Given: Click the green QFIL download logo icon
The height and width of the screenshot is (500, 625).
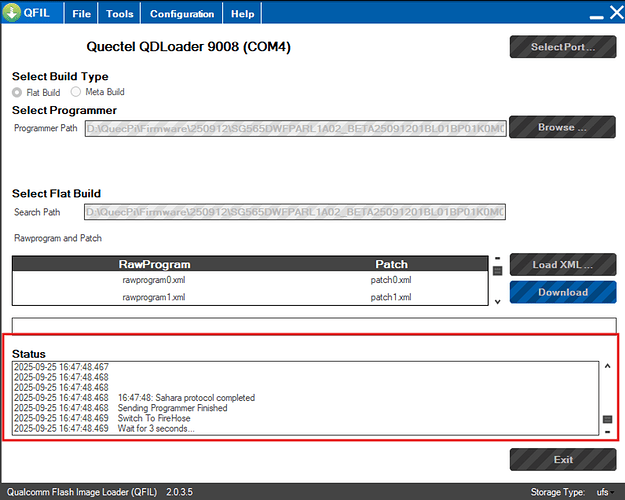Looking at the screenshot, I should pyautogui.click(x=12, y=12).
